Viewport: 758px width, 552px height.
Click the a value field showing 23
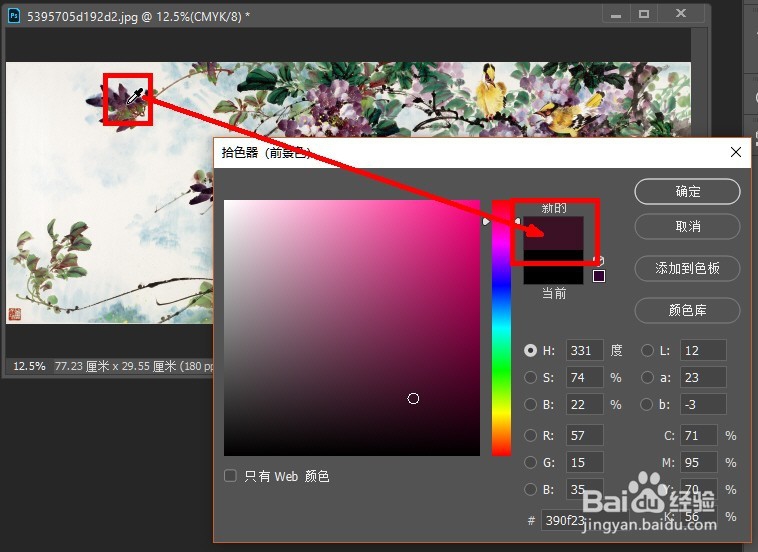(703, 378)
